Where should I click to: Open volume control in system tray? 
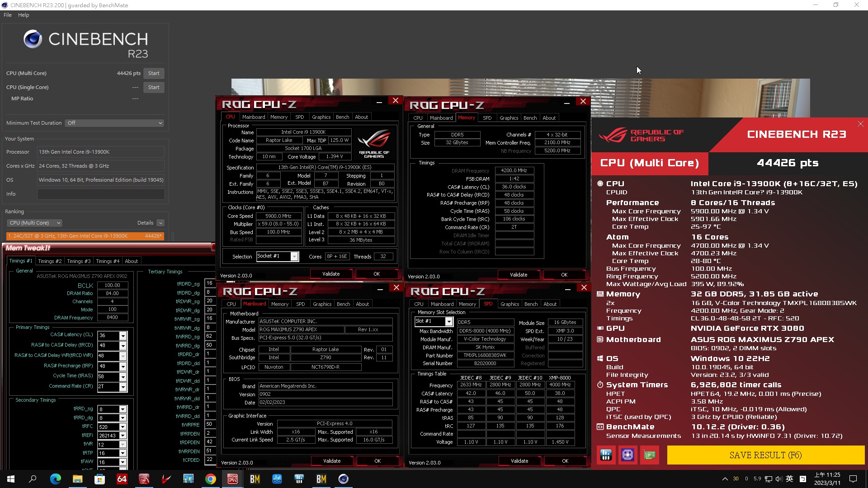pyautogui.click(x=778, y=479)
